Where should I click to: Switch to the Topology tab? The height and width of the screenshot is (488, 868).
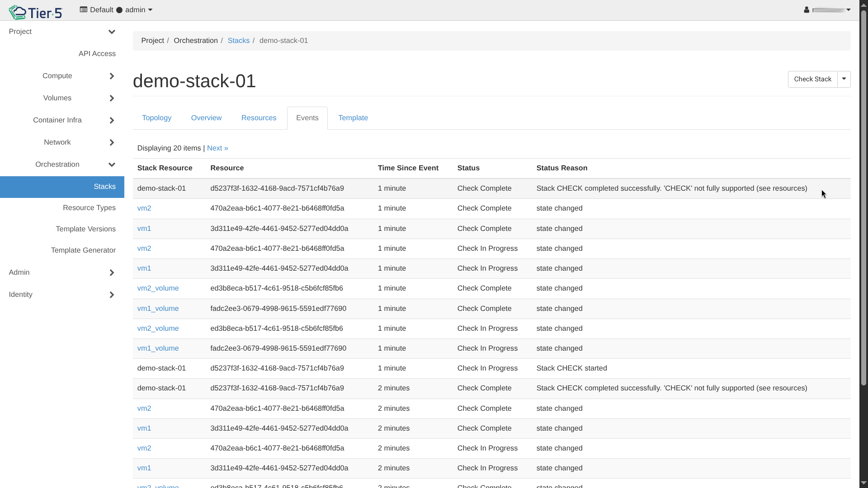click(156, 118)
